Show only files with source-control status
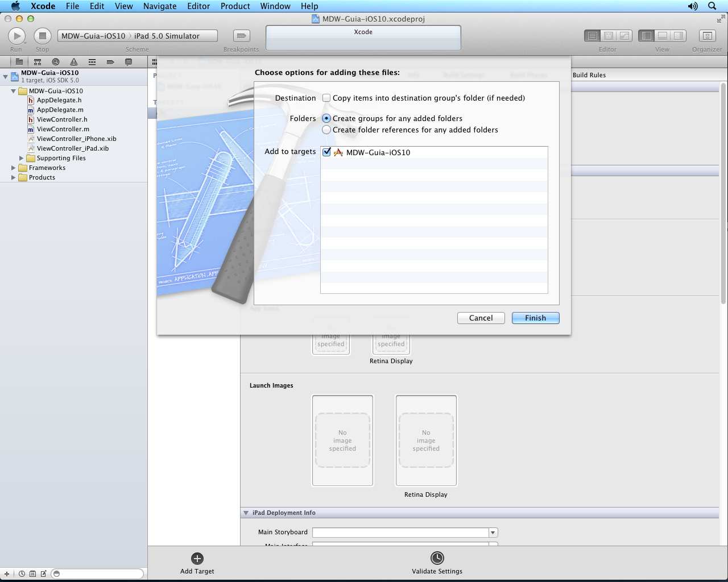The width and height of the screenshot is (728, 582). (x=32, y=574)
